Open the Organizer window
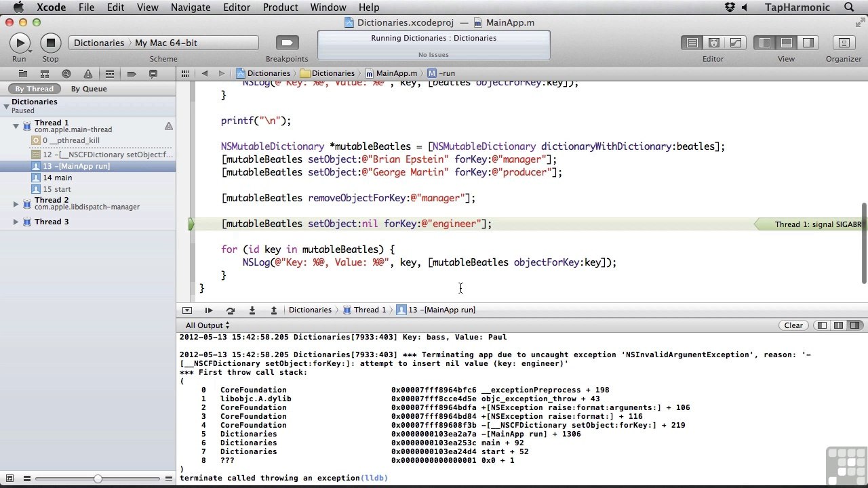 pos(844,43)
